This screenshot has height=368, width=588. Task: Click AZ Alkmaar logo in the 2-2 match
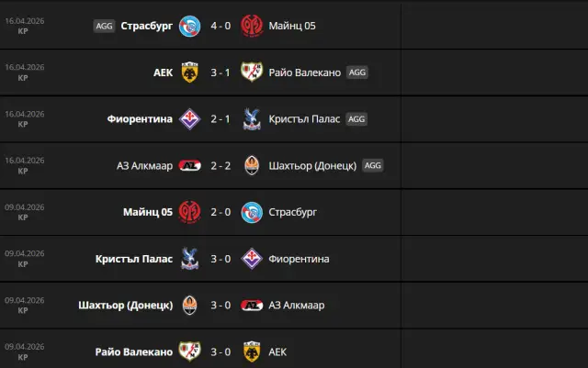click(x=190, y=166)
